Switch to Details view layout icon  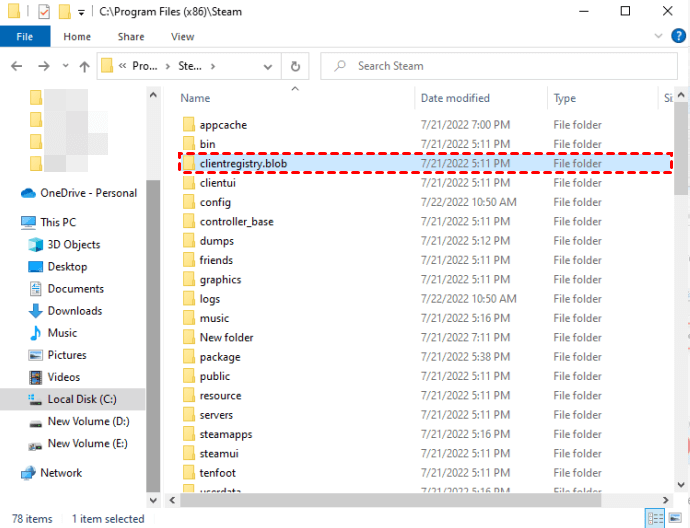(655, 518)
